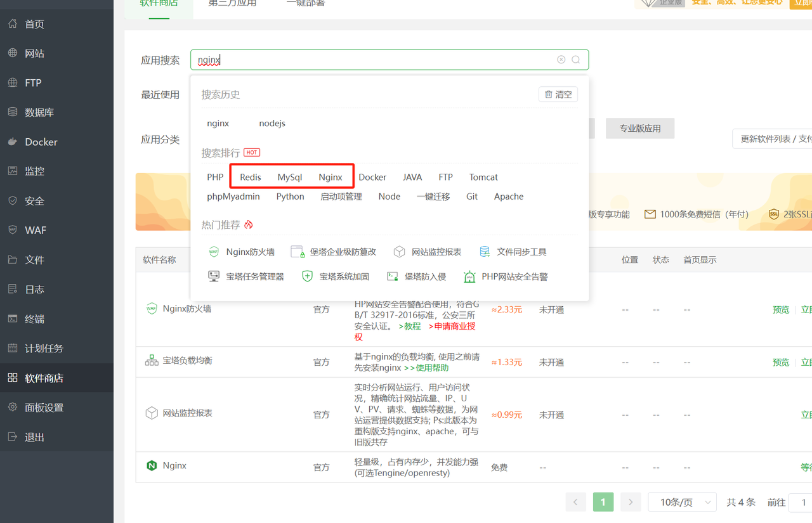Clear the search box text icon
Screen dimensions: 812x523
pyautogui.click(x=561, y=60)
